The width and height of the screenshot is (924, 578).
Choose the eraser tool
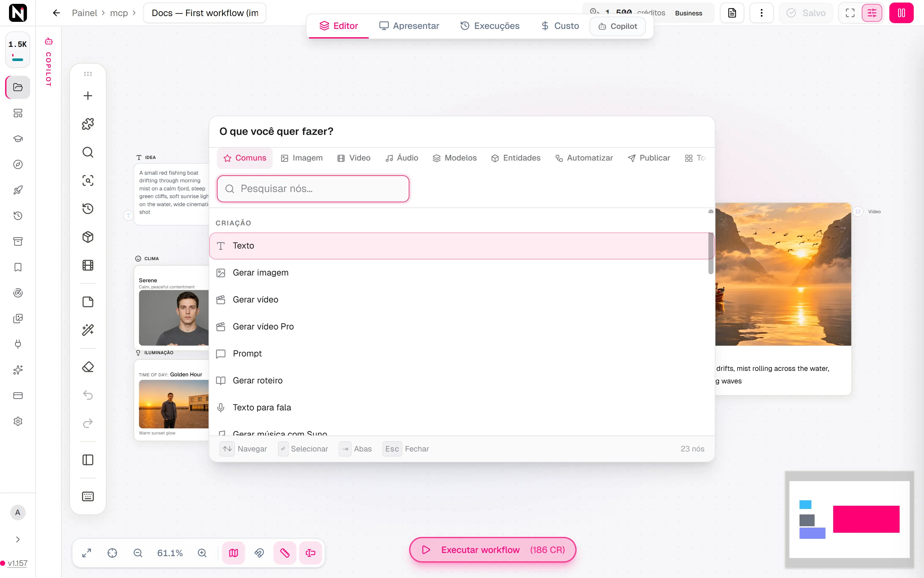click(88, 367)
